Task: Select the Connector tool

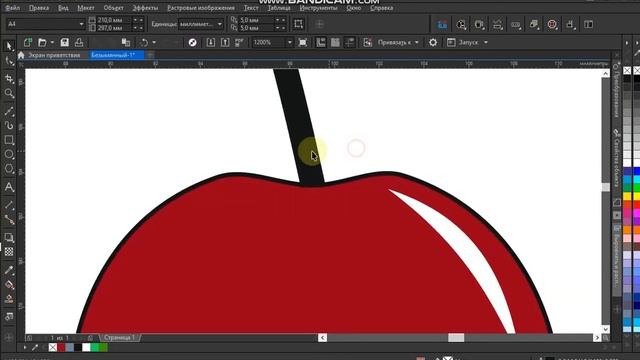Action: click(x=9, y=220)
